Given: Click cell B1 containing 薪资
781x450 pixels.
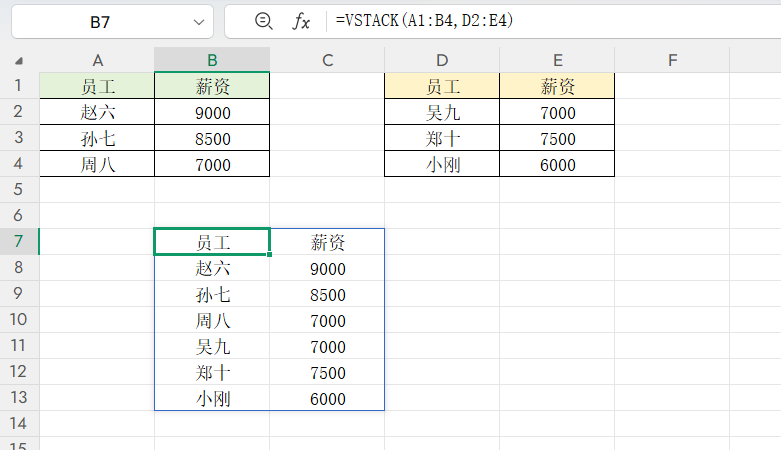Looking at the screenshot, I should [x=212, y=86].
